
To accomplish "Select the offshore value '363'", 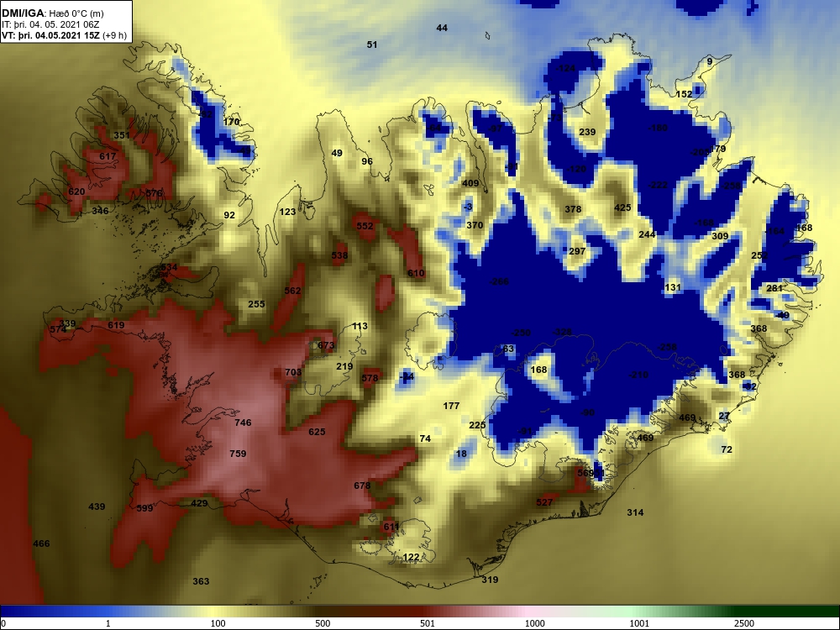I will point(201,581).
